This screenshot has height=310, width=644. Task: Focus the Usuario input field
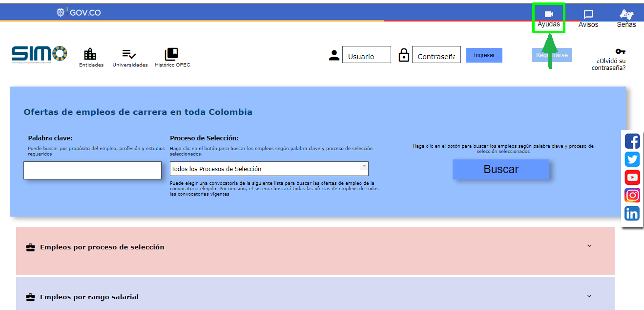366,55
